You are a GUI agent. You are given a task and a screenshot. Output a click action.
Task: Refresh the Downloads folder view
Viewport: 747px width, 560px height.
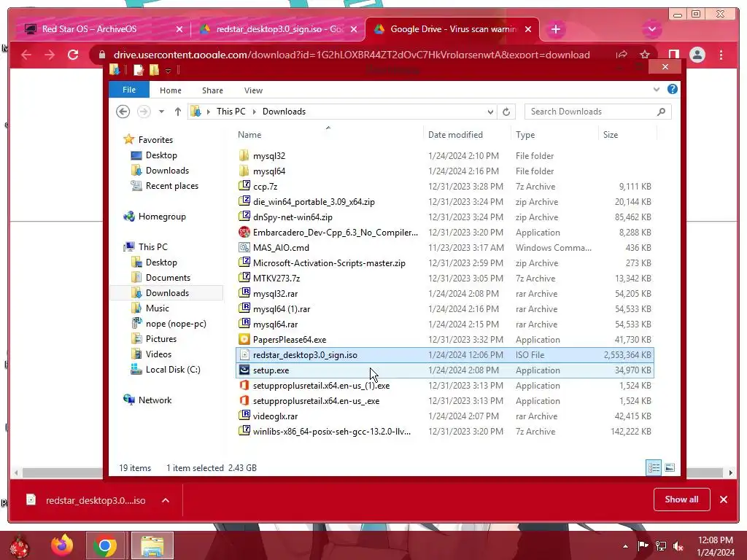(506, 112)
